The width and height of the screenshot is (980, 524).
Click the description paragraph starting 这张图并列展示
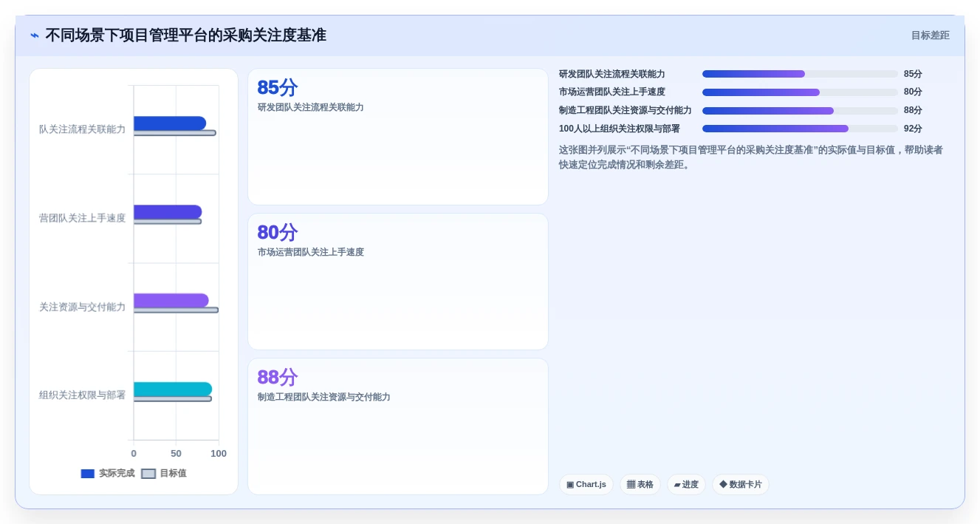pos(751,157)
